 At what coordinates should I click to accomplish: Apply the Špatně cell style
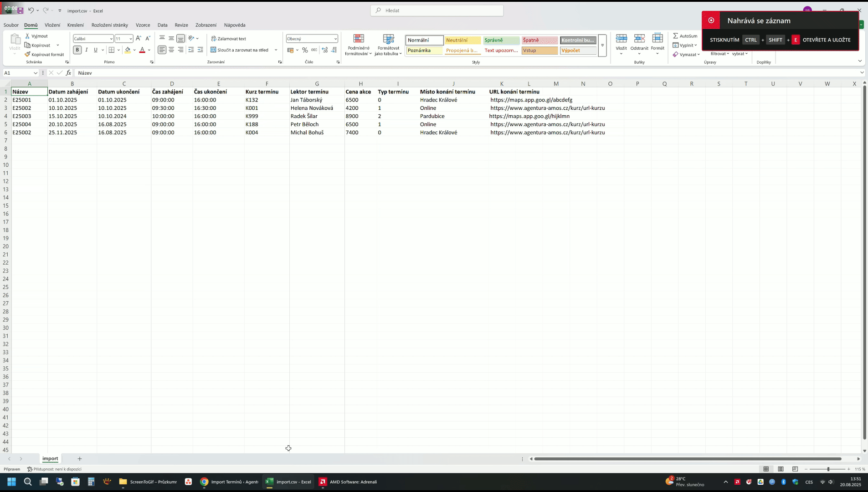[539, 41]
